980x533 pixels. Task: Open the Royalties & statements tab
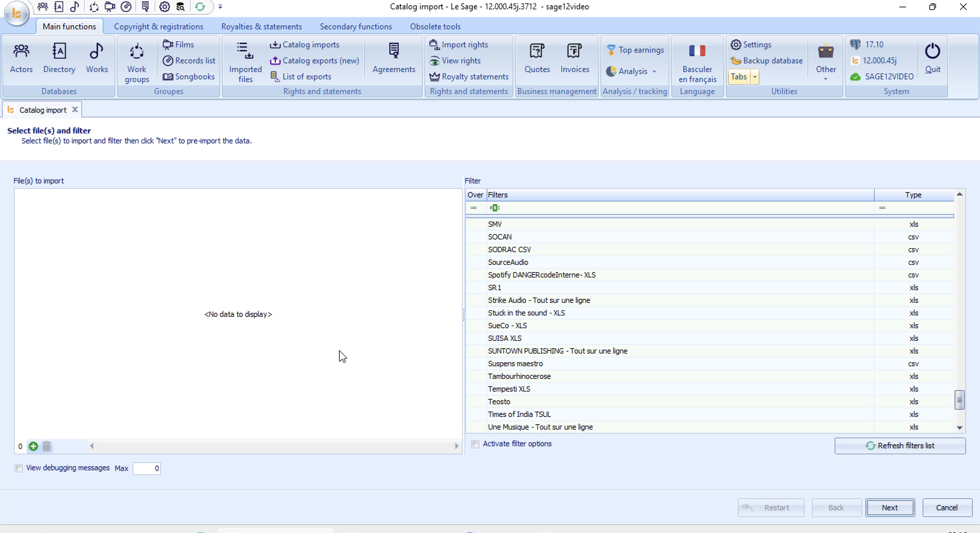click(x=261, y=26)
